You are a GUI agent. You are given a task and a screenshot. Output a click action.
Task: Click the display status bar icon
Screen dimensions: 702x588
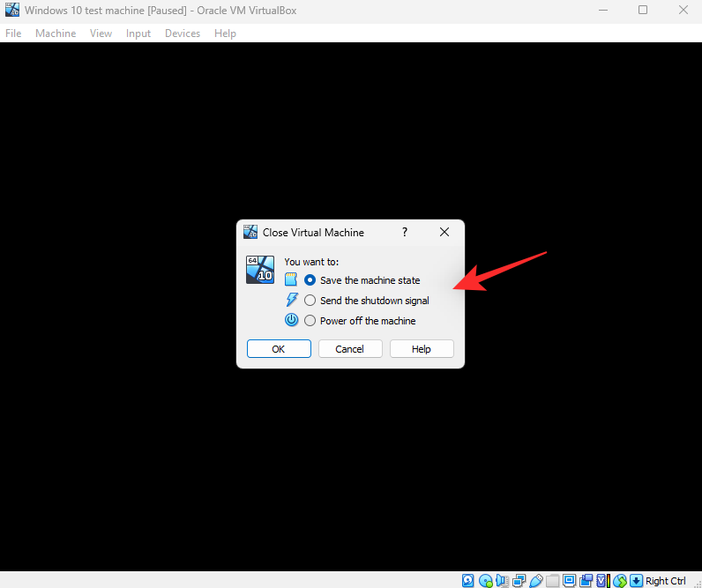(x=569, y=580)
